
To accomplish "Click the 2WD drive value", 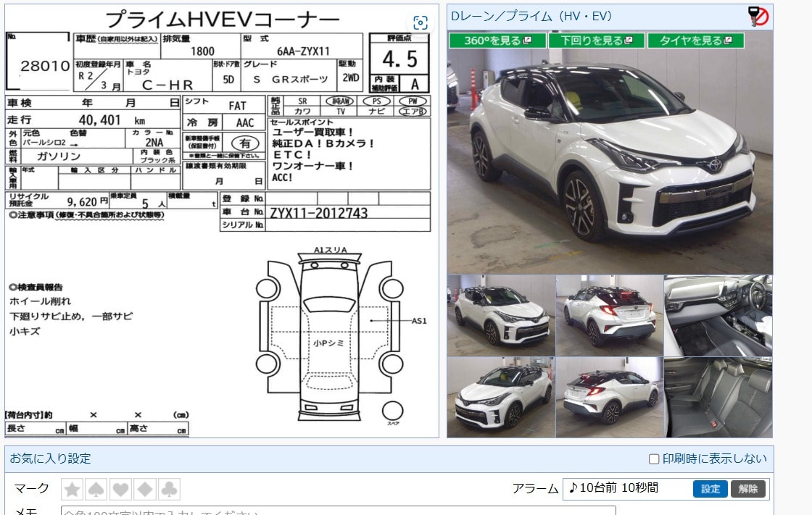I will 351,78.
